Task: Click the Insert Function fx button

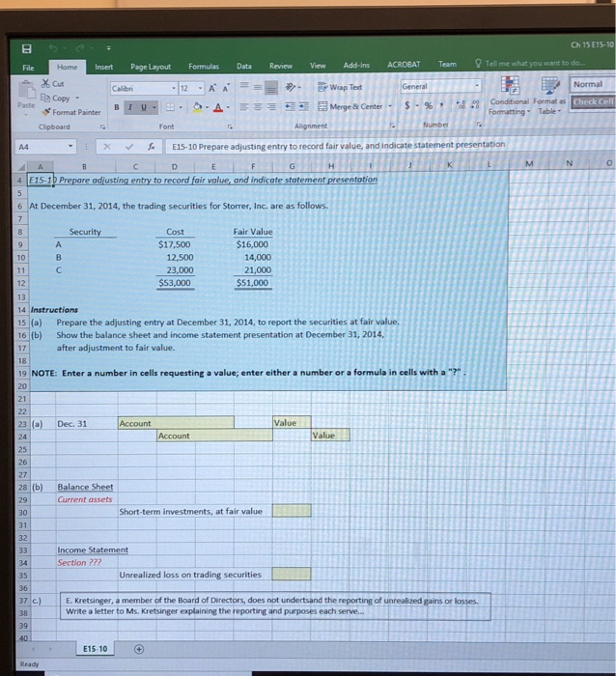Action: point(151,147)
